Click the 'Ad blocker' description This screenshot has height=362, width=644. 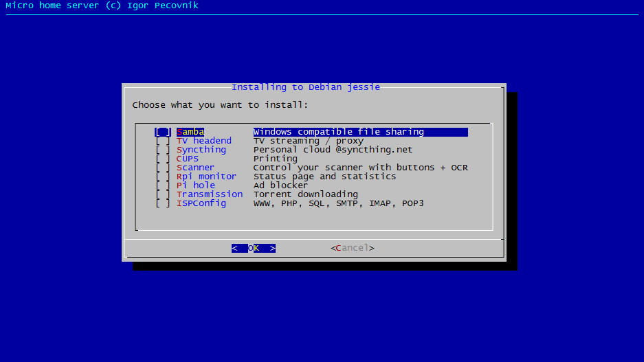[280, 185]
